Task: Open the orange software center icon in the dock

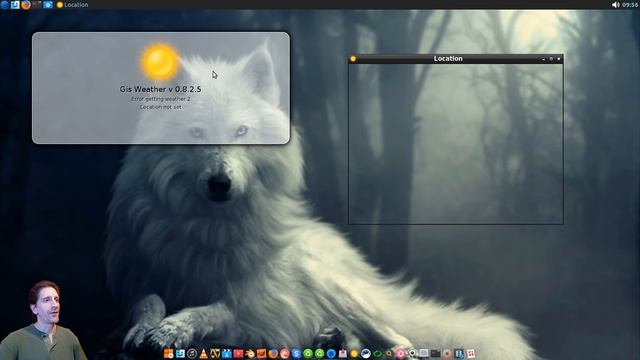Action: [x=169, y=353]
